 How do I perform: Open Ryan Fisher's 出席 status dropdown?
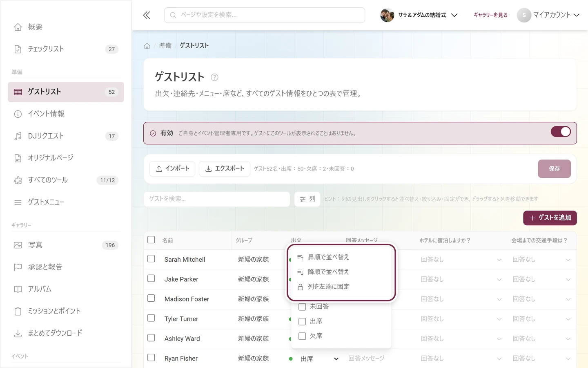(319, 359)
